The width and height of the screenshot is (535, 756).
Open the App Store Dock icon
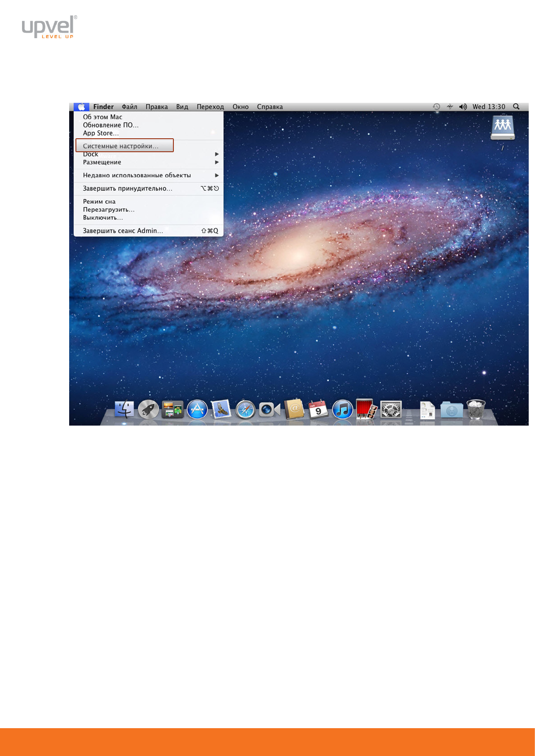coord(197,409)
